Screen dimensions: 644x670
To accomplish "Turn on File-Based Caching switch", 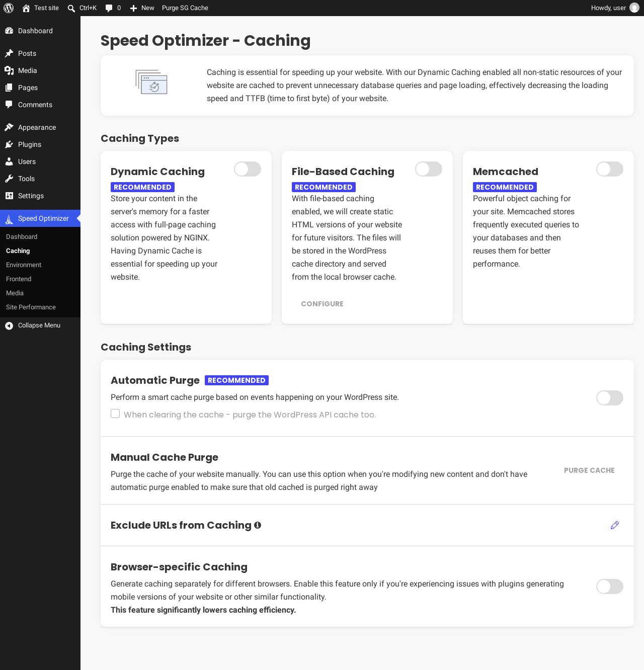I will click(429, 169).
